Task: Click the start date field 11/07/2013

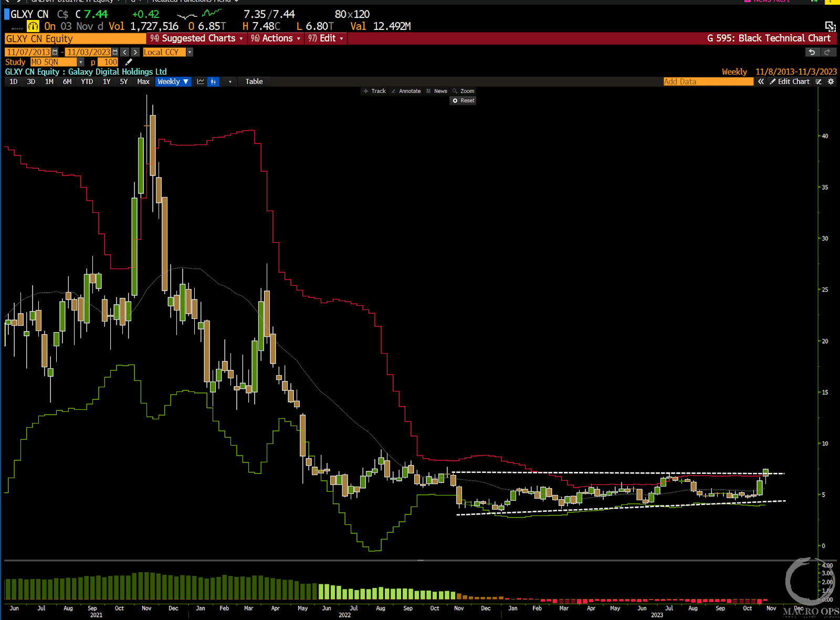Action: coord(28,52)
